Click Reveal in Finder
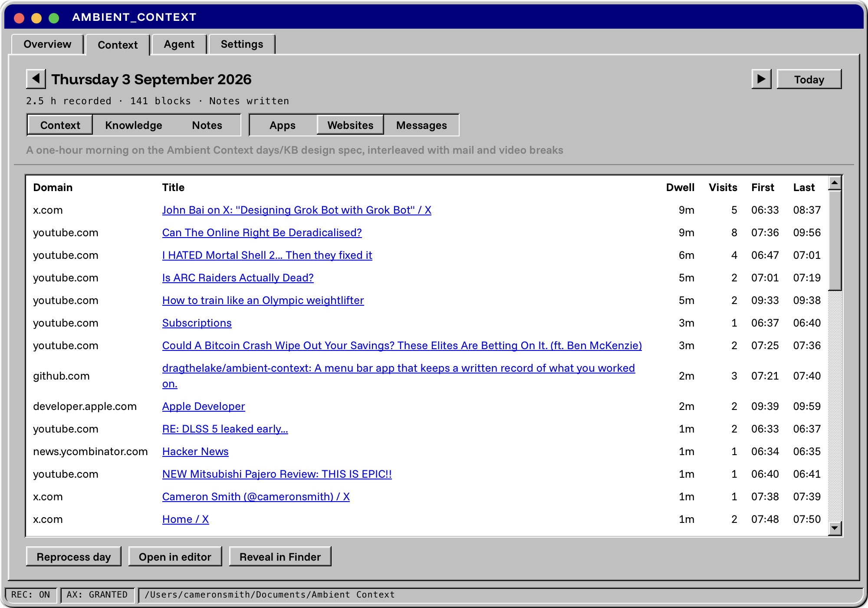868x608 pixels. point(280,557)
